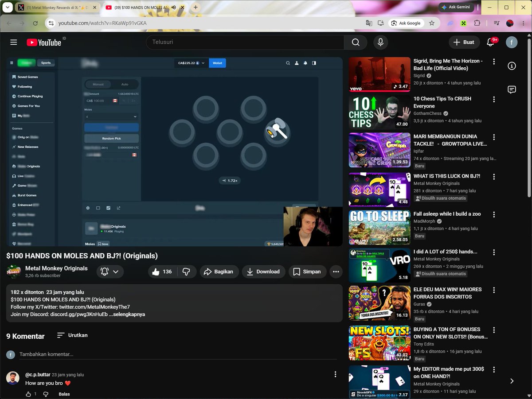
Task: Open 'BUYING A TON OF BONUSES' video title
Action: coord(450,333)
